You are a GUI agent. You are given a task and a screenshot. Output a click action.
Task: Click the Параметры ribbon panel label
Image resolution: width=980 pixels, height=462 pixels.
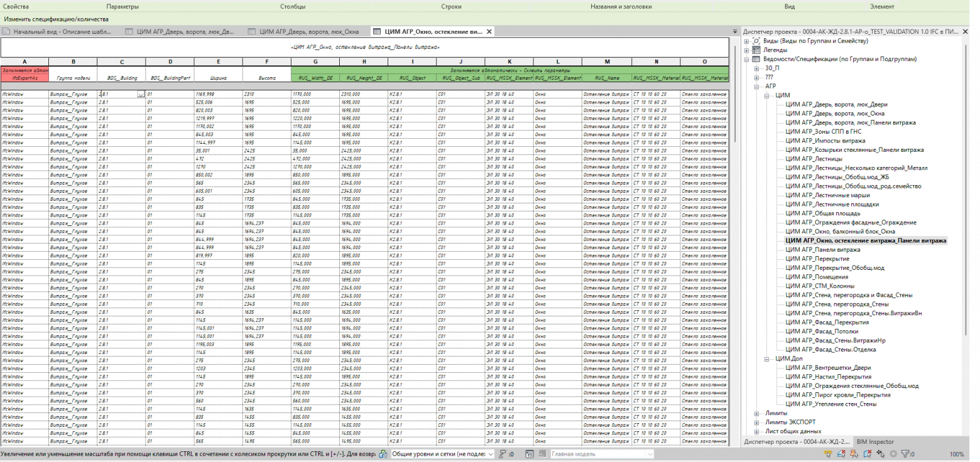[122, 6]
